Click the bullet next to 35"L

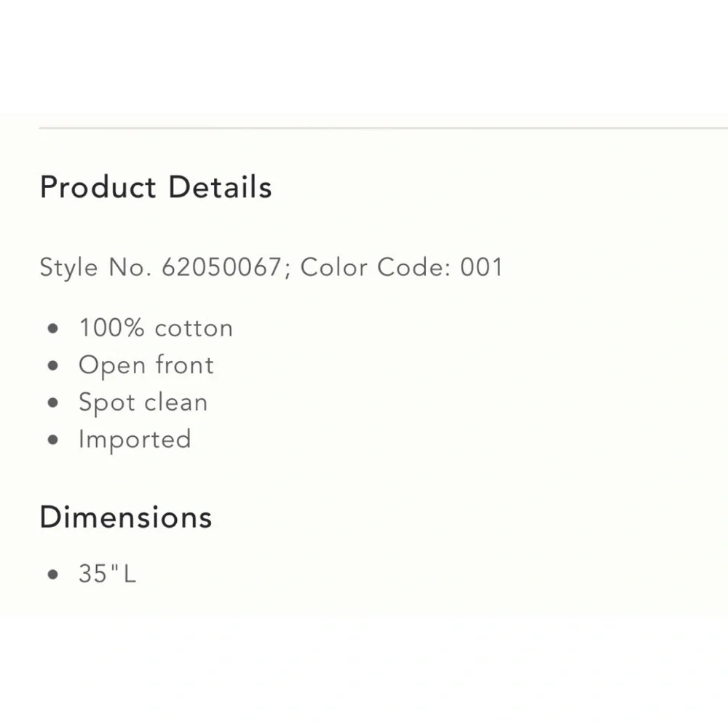pos(52,574)
